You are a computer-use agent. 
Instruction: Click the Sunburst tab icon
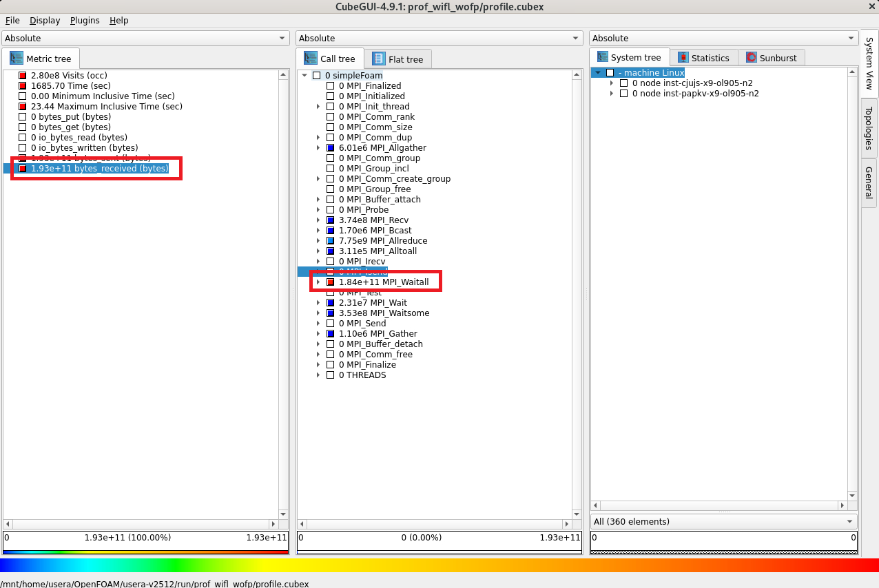pos(751,58)
